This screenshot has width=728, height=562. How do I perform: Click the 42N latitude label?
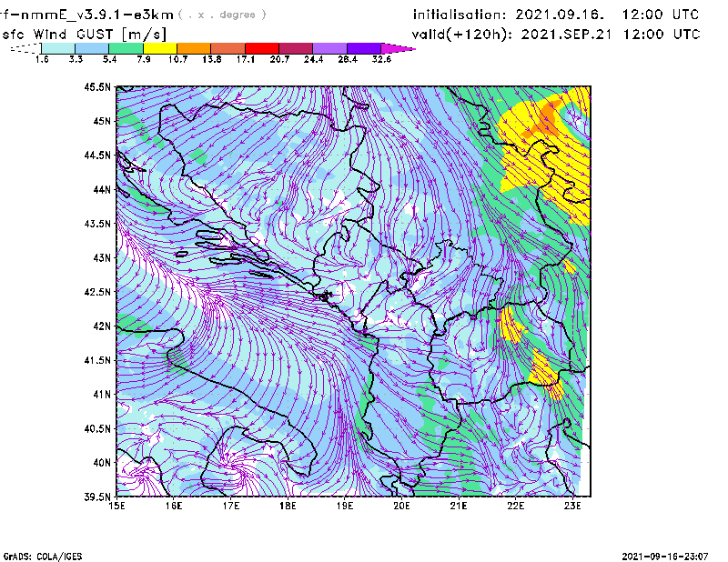(x=102, y=326)
